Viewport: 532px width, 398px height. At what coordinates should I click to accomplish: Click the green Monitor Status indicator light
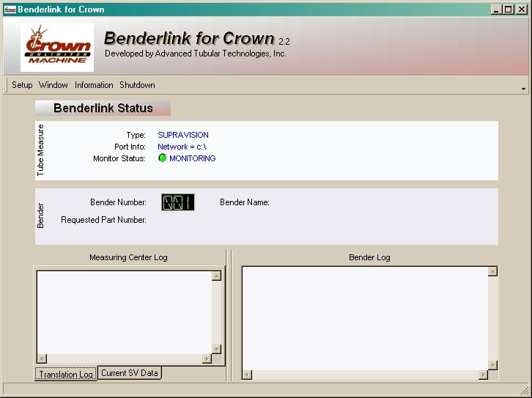163,158
